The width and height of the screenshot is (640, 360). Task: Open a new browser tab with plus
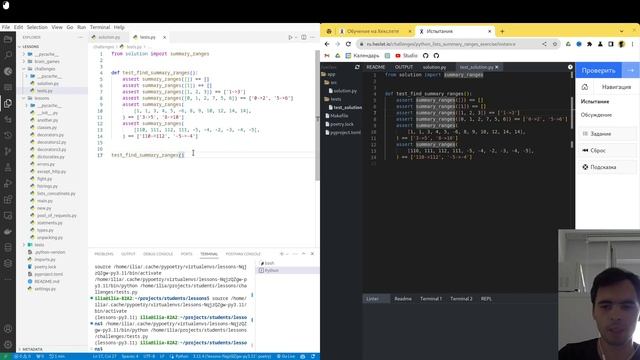click(502, 31)
